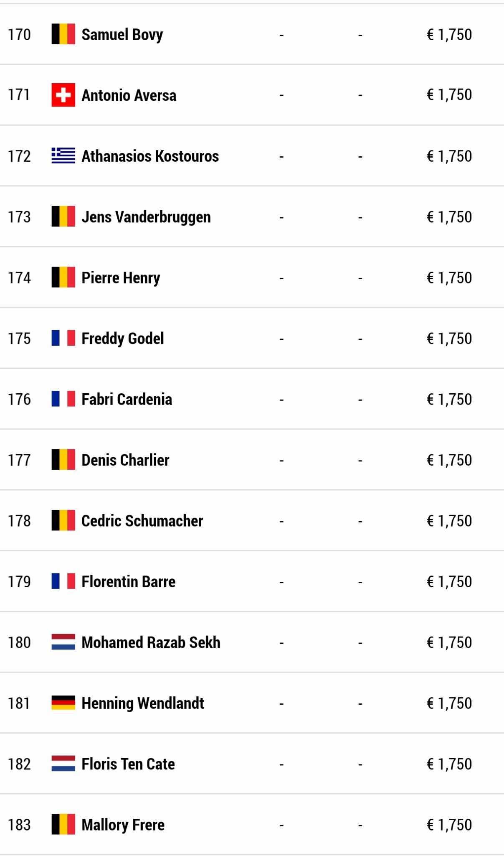Viewport: 504px width, 856px height.
Task: Open Denis Charlier player page
Action: [125, 460]
